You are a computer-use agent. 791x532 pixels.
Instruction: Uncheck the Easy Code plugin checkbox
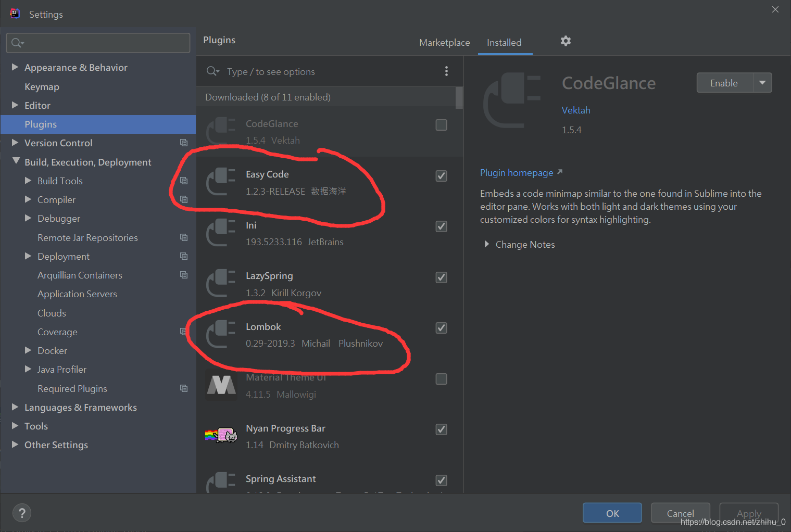coord(441,176)
